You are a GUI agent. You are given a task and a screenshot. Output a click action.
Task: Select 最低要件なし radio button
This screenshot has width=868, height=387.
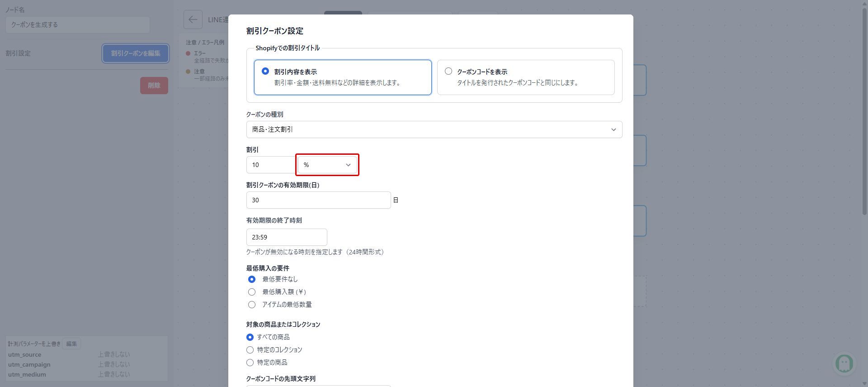(252, 279)
